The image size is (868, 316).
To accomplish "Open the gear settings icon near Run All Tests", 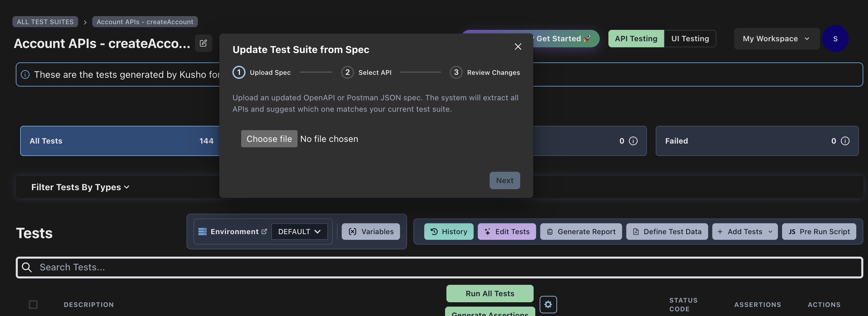I will point(548,304).
